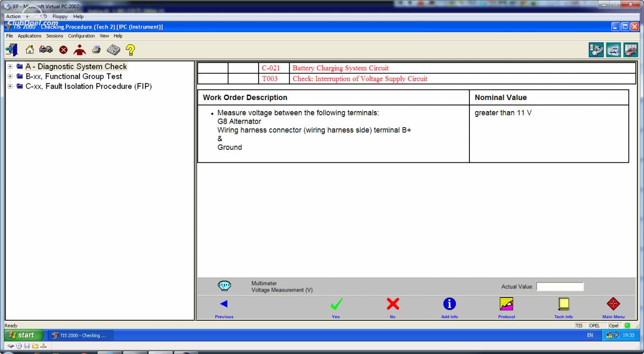
Task: Open the Applications menu
Action: (30, 36)
